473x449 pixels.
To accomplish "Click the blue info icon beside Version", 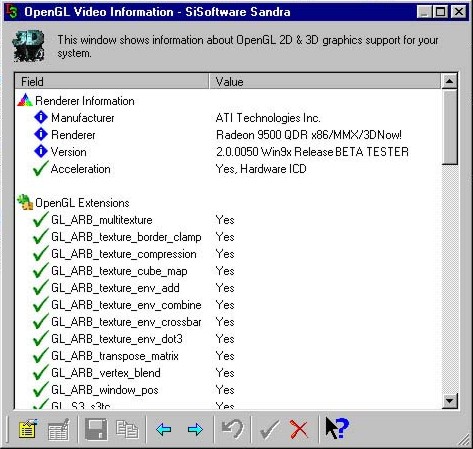I will coord(41,151).
